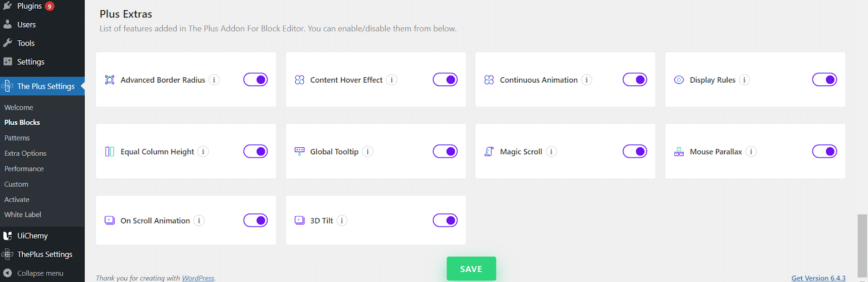Turn off Content Hover Effect switch
Screen dimensions: 868x282
[x=445, y=80]
